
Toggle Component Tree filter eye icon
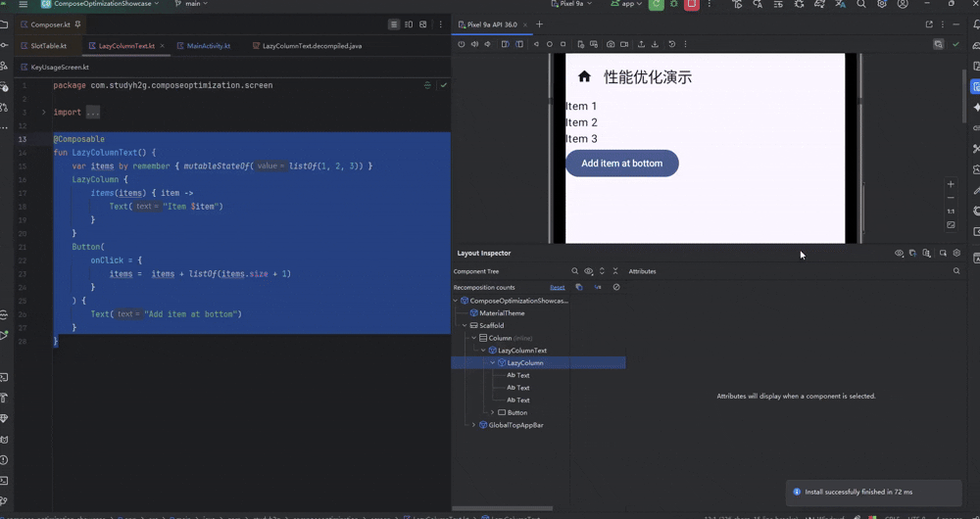pyautogui.click(x=588, y=271)
